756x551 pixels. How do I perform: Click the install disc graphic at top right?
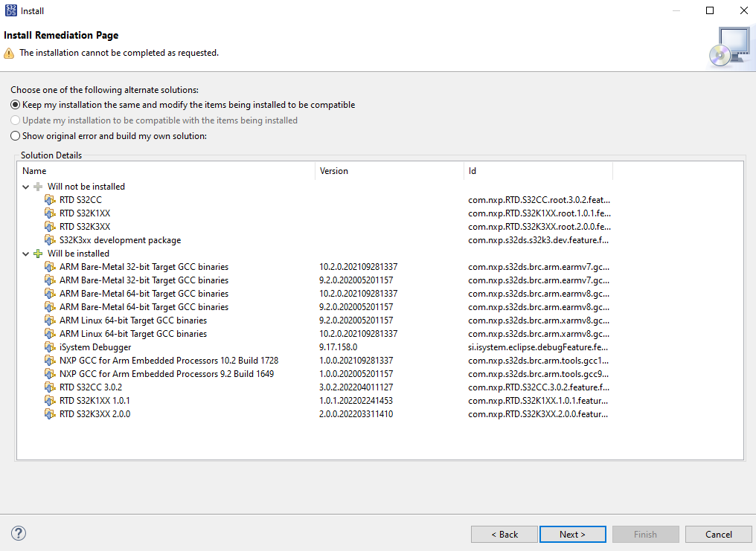[731, 45]
